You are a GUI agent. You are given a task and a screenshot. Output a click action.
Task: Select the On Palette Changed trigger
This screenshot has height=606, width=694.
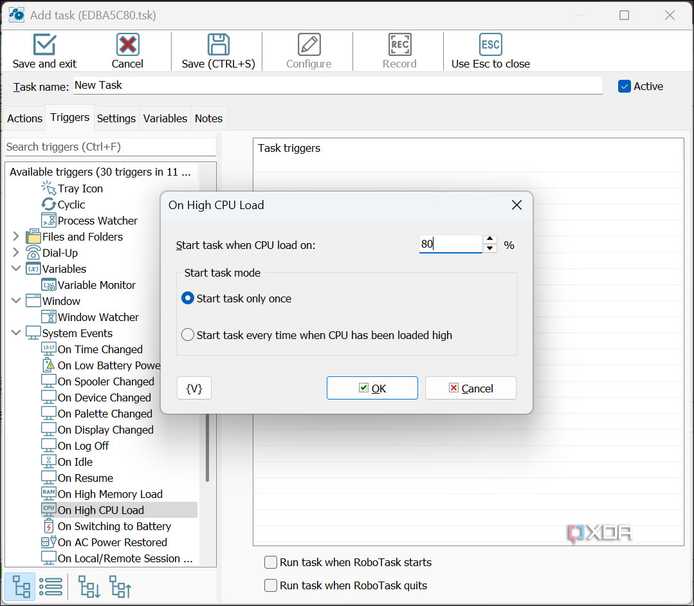97,413
